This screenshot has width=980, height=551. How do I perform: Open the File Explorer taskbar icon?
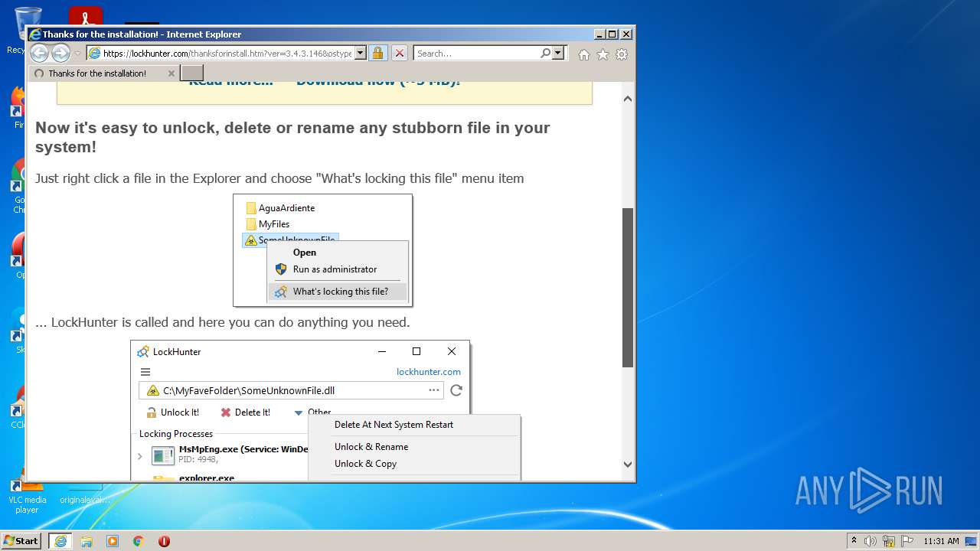[87, 541]
